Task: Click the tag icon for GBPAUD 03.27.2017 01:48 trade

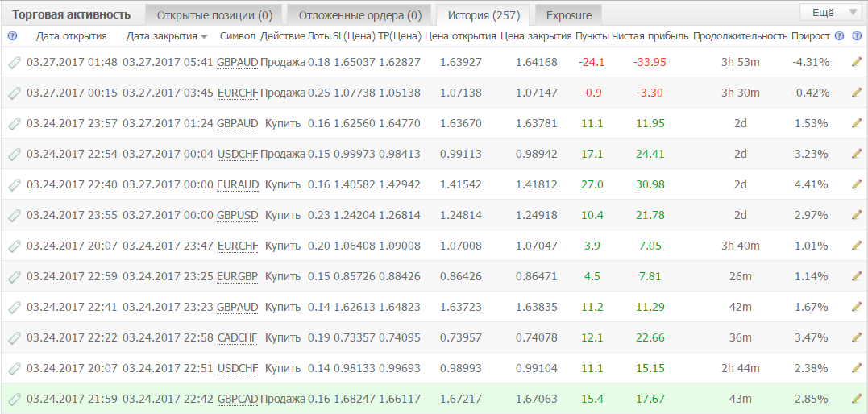Action: tap(15, 63)
